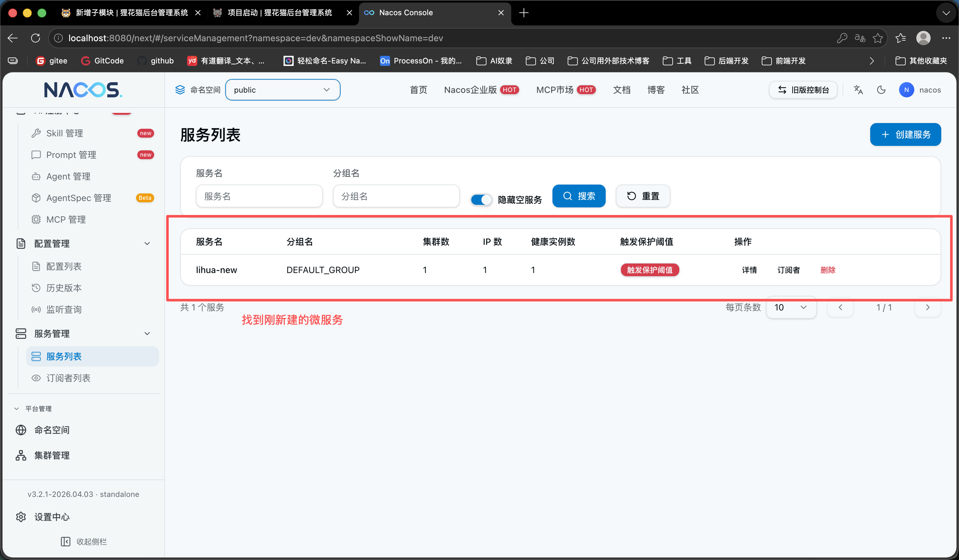Click 触发保护阈值 badge
Viewport: 959px width, 560px height.
649,270
